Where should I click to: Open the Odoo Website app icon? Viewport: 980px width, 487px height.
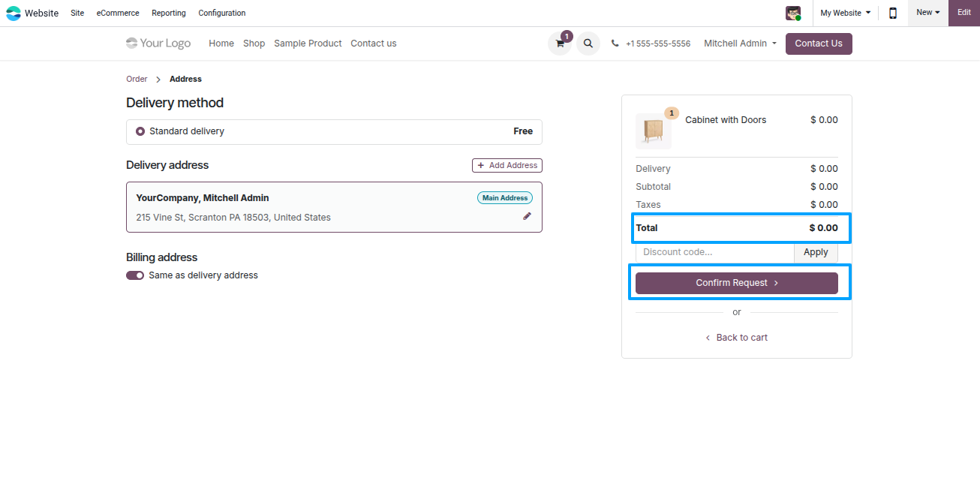pyautogui.click(x=14, y=13)
